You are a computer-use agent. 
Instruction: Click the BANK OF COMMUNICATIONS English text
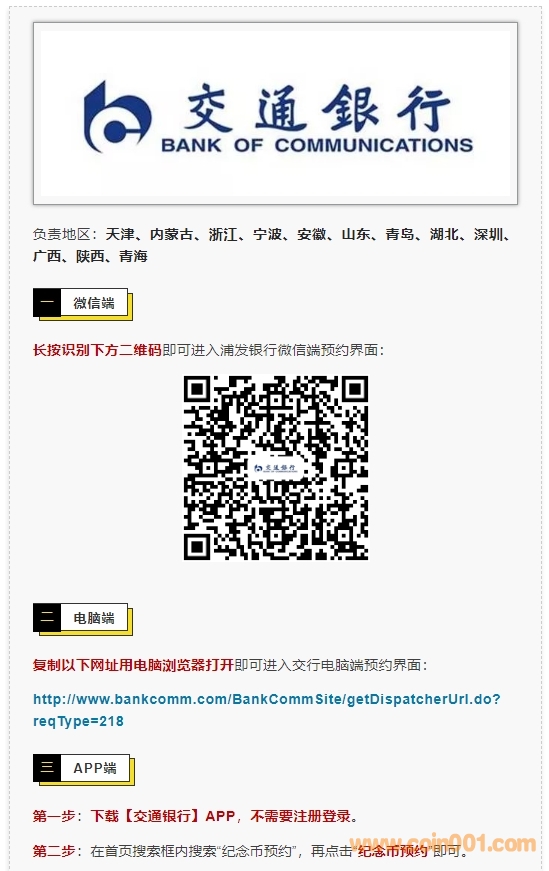tap(317, 146)
